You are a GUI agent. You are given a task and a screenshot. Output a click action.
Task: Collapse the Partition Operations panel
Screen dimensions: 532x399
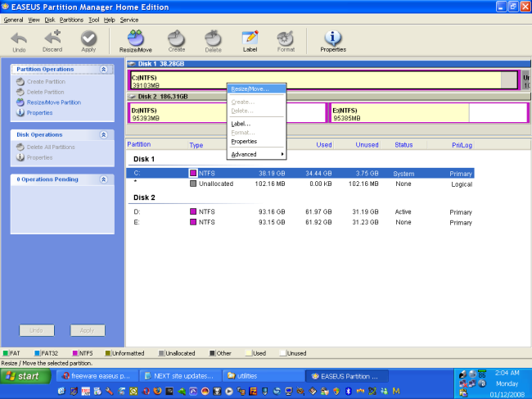pyautogui.click(x=104, y=70)
